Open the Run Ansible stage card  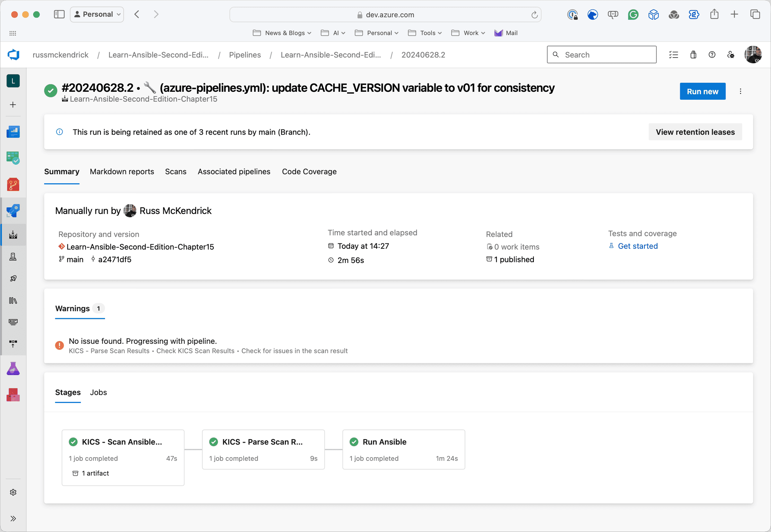(x=403, y=449)
